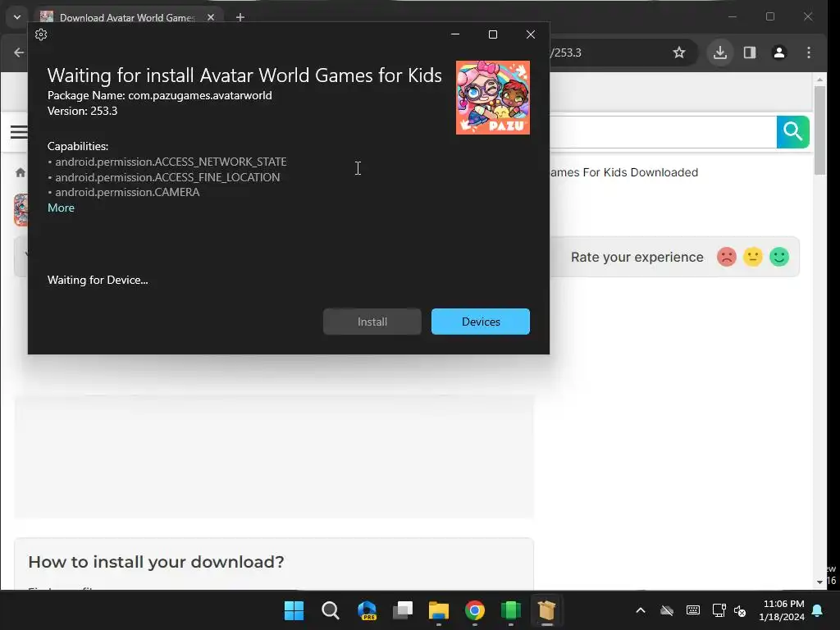This screenshot has height=630, width=840.
Task: Select the package installer taskbar icon
Action: (547, 610)
